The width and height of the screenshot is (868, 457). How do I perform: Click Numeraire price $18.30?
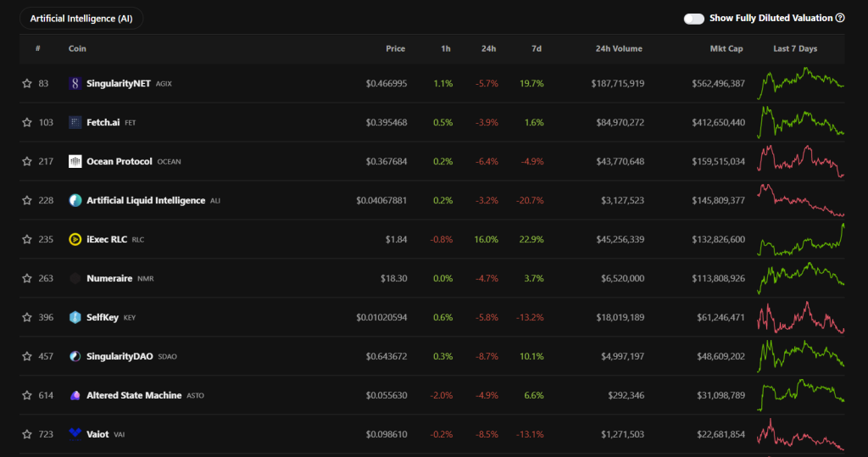pos(394,278)
